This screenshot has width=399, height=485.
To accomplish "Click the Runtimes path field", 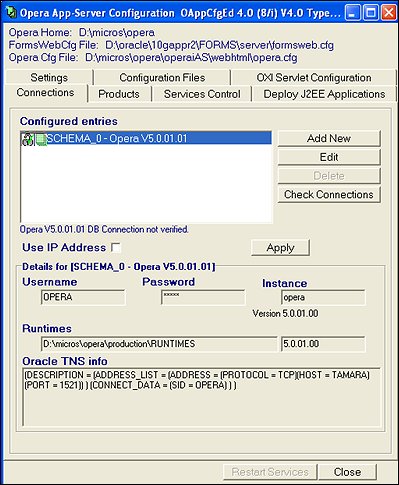I will click(x=159, y=344).
